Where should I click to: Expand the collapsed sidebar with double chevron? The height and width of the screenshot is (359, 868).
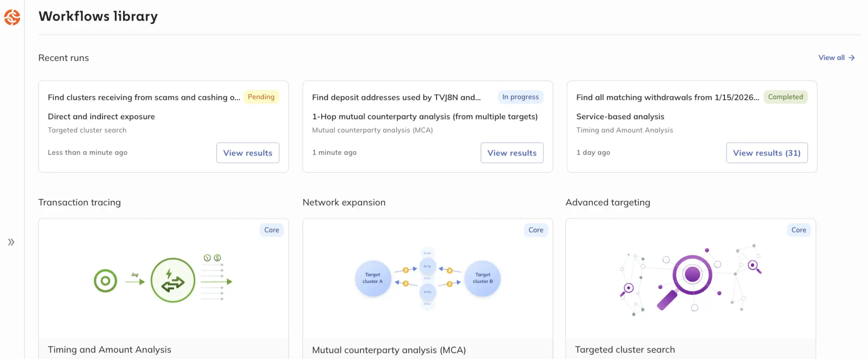click(x=11, y=242)
